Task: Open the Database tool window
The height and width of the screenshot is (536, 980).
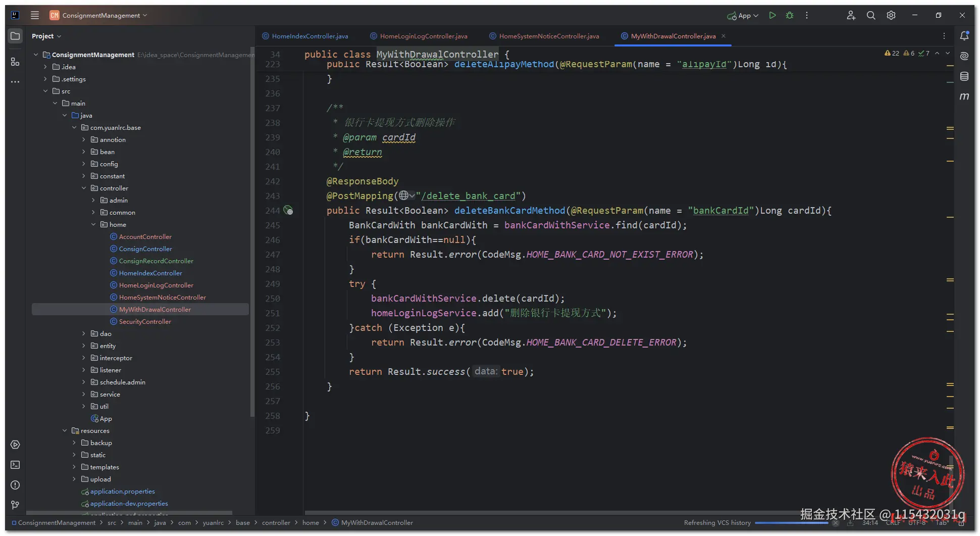Action: [964, 76]
